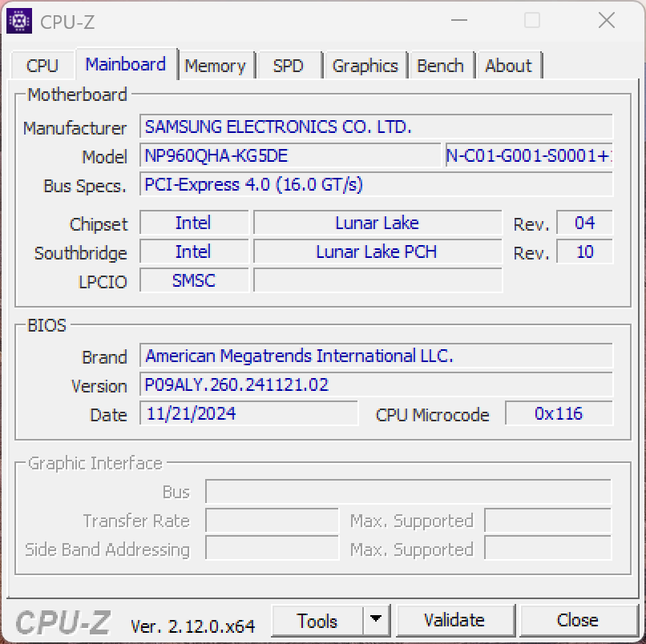
Task: Click the CPU-Z app icon in title bar
Action: click(19, 21)
